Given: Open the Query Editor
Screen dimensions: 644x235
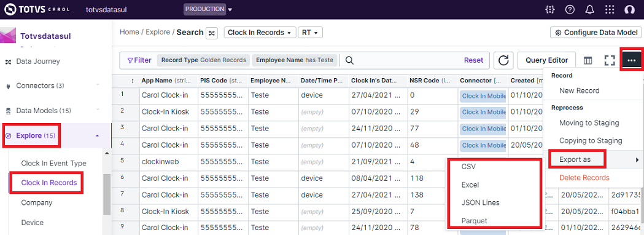Looking at the screenshot, I should [546, 60].
